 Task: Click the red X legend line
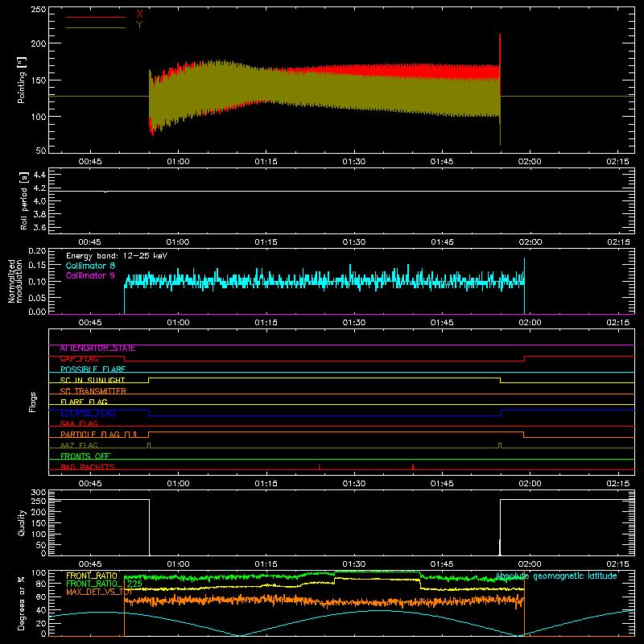click(95, 17)
